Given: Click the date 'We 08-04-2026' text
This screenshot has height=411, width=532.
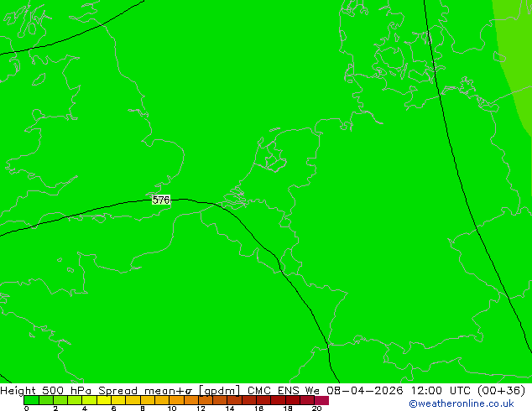Looking at the screenshot, I should pyautogui.click(x=354, y=391).
